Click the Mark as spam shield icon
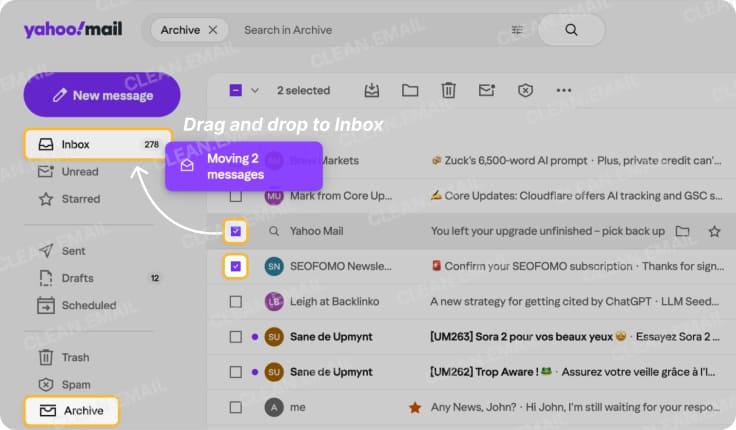 [x=525, y=90]
